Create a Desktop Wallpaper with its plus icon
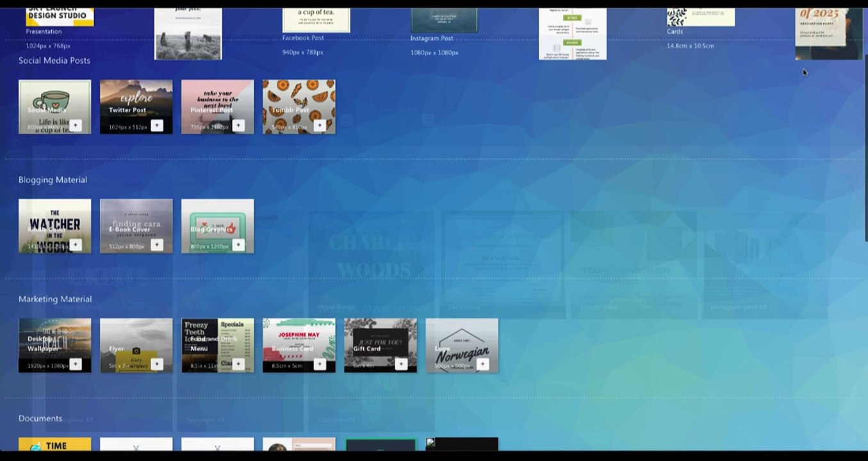Viewport: 868px width, 461px height. (x=76, y=364)
